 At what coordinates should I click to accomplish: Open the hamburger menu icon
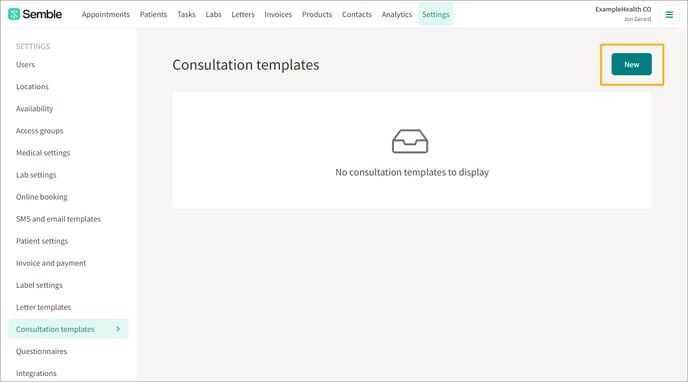click(x=669, y=15)
